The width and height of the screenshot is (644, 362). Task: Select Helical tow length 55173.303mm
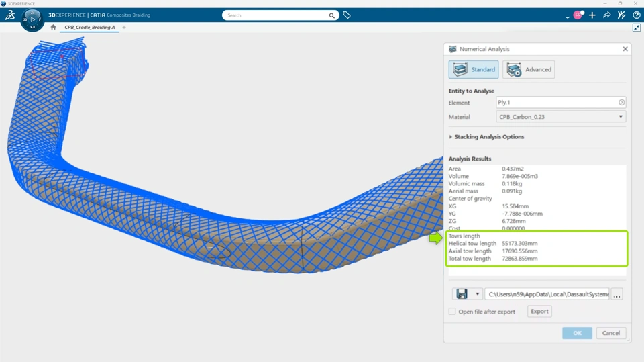click(x=519, y=244)
